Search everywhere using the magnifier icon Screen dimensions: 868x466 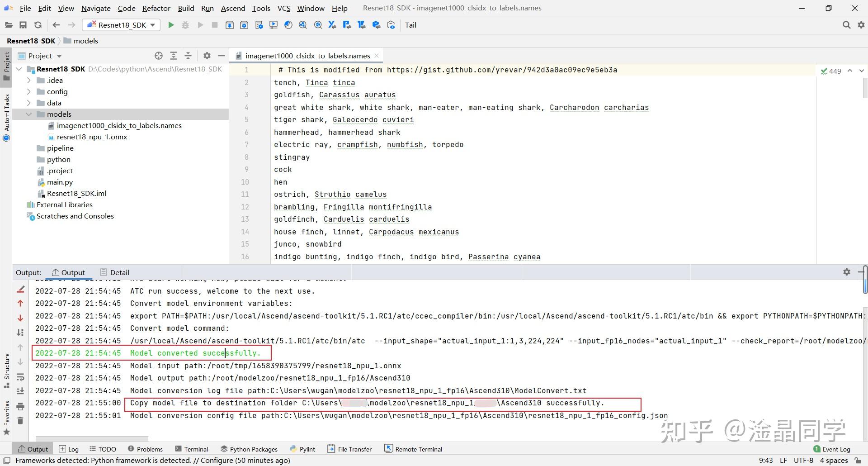(x=846, y=25)
